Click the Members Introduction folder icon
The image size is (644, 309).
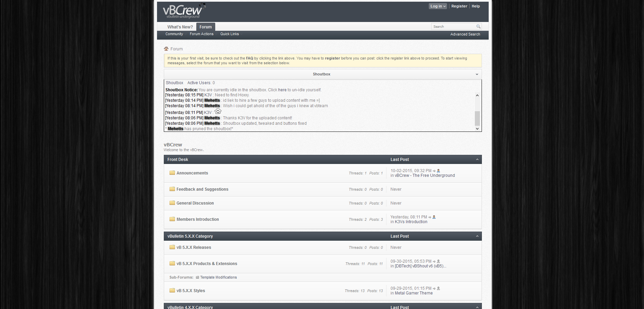pyautogui.click(x=172, y=219)
